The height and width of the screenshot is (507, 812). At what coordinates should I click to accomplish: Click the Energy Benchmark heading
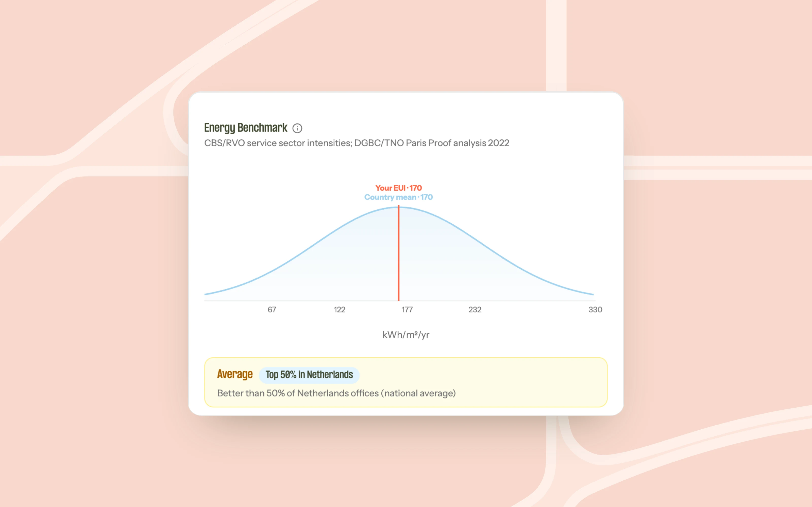tap(246, 128)
